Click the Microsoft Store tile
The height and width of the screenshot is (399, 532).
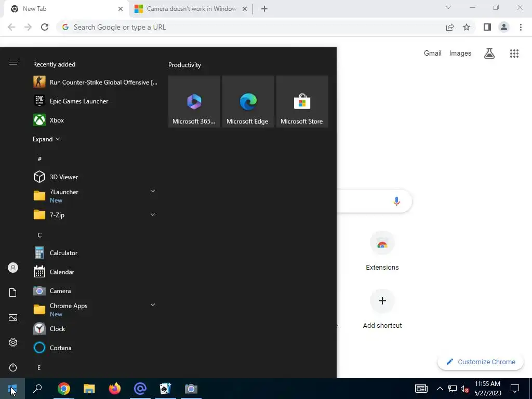302,101
